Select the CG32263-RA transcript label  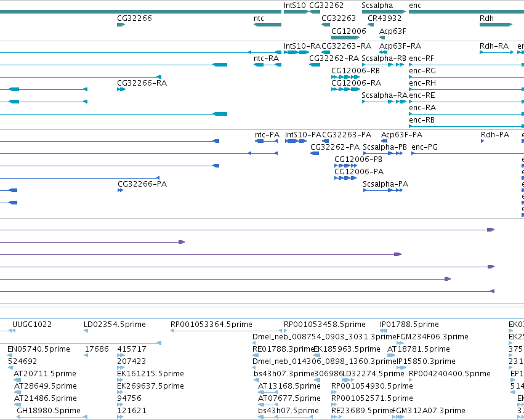click(347, 46)
